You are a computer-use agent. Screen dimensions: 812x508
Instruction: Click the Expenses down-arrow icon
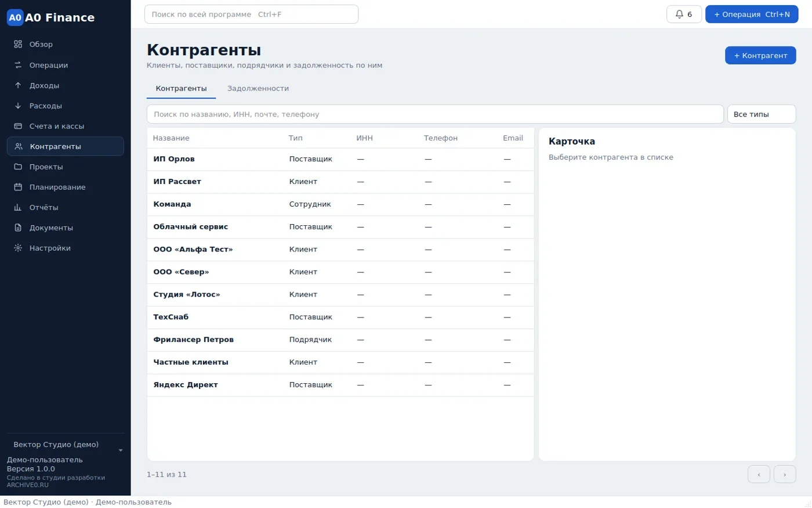click(18, 106)
